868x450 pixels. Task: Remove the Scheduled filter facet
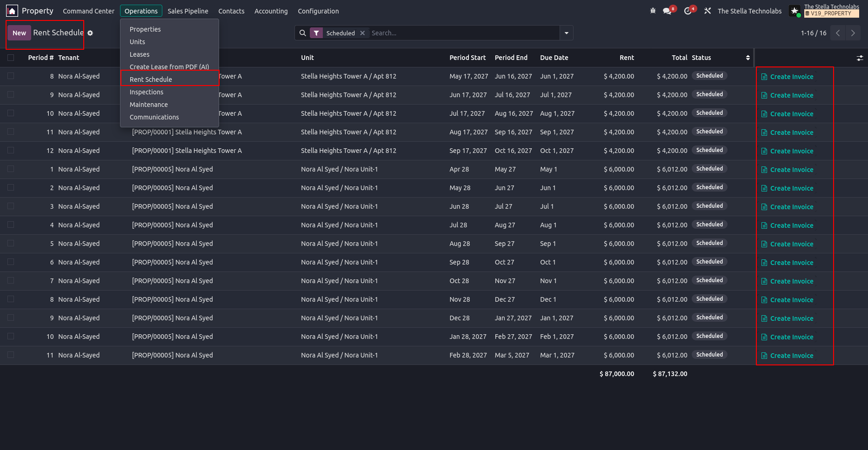click(x=362, y=33)
